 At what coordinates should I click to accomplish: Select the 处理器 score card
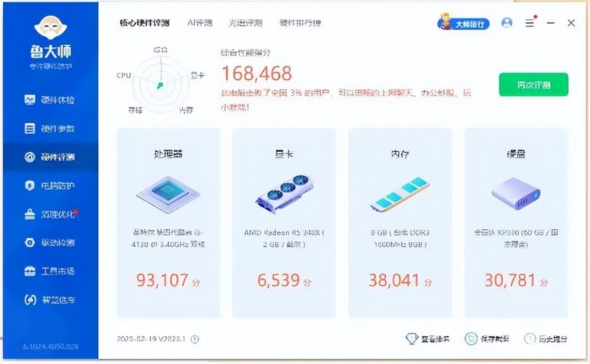point(168,223)
